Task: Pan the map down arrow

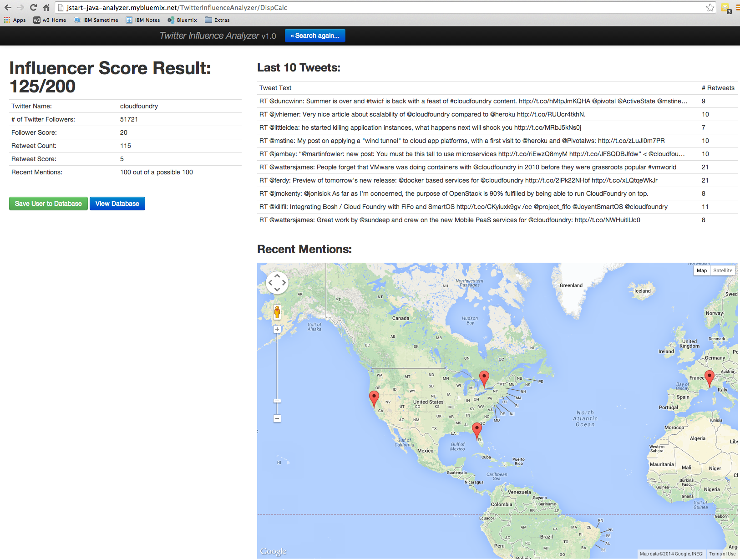Action: tap(277, 290)
